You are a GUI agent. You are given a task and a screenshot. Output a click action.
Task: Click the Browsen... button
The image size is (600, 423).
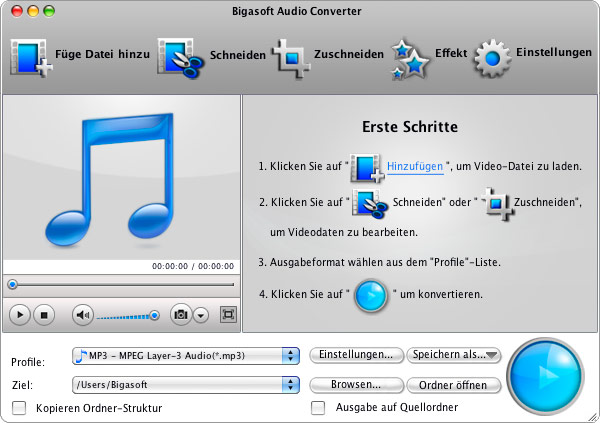pos(356,385)
